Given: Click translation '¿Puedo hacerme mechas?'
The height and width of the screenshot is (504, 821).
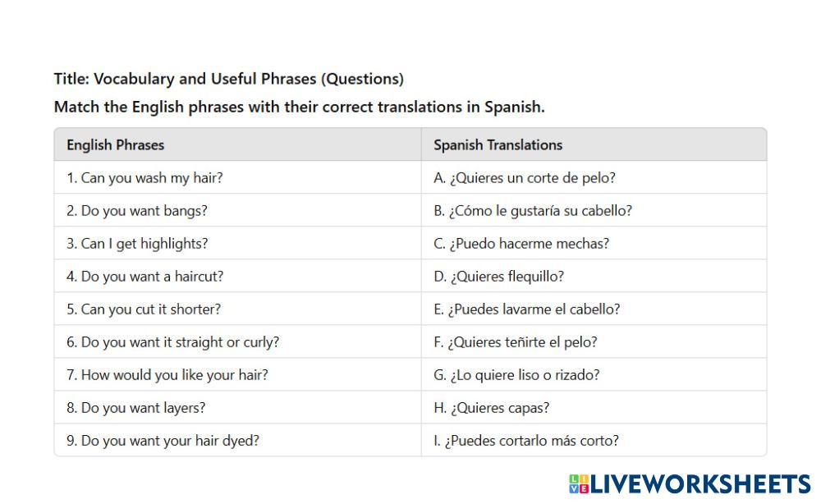Looking at the screenshot, I should coord(521,244).
